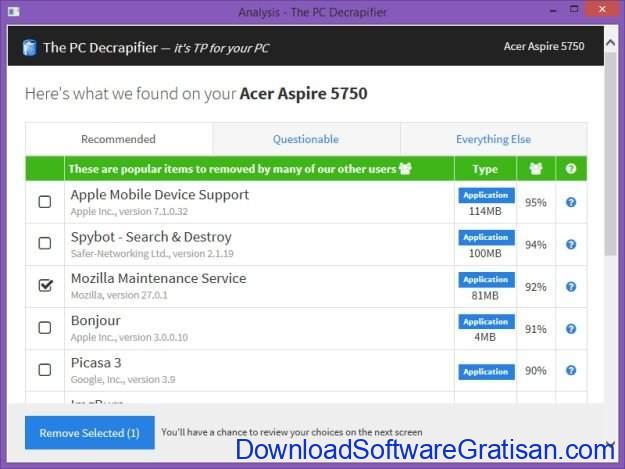The height and width of the screenshot is (469, 625).
Task: Click Application badge for Mozilla Maintenance Service
Action: coord(486,280)
